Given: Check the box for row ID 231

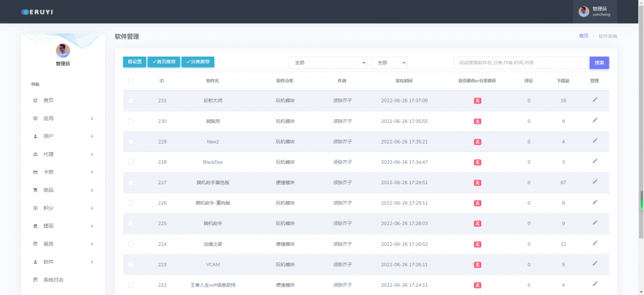Looking at the screenshot, I should click(x=131, y=100).
